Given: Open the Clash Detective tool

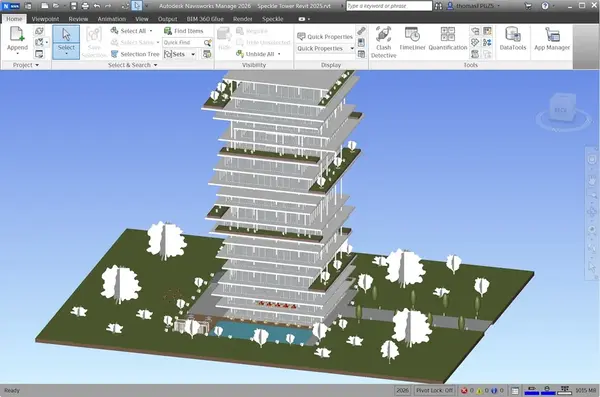Looking at the screenshot, I should click(x=383, y=42).
